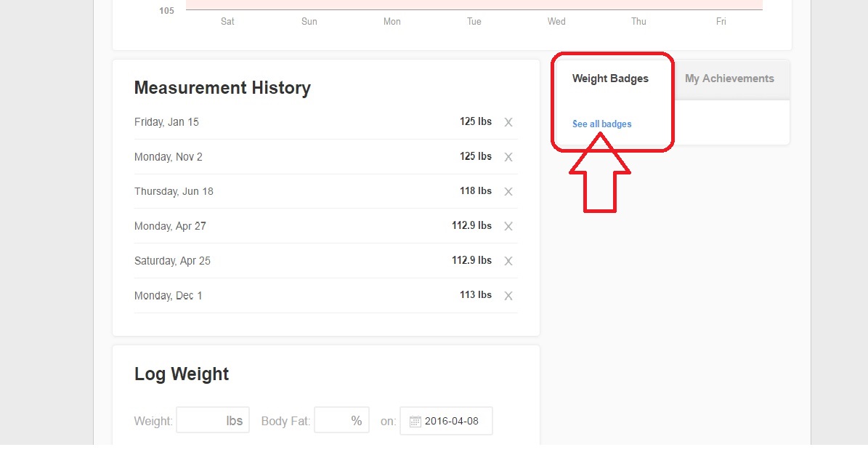Select the Friday, Jan 15 date label
The image size is (868, 471).
click(166, 122)
